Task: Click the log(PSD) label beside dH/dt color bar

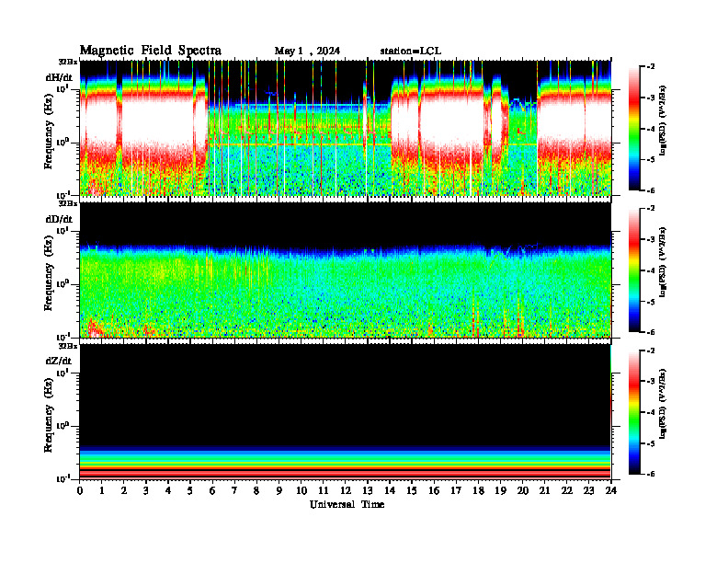Action: [x=663, y=121]
